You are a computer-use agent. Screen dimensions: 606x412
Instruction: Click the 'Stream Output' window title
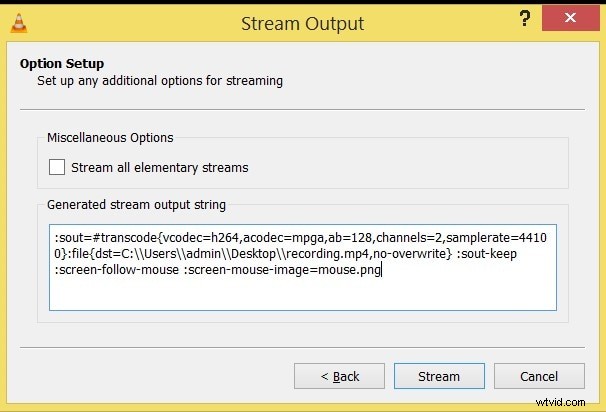pos(303,24)
